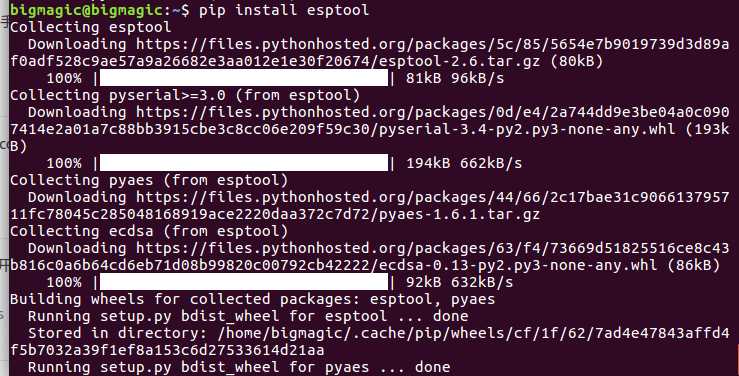Viewport: 739px width, 376px height.
Task: Click the /home/bigmagic/.cache/pip/wheels directory path
Action: click(x=370, y=342)
